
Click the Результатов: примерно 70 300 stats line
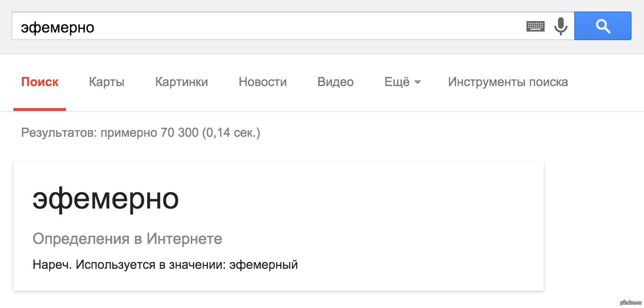pos(141,132)
